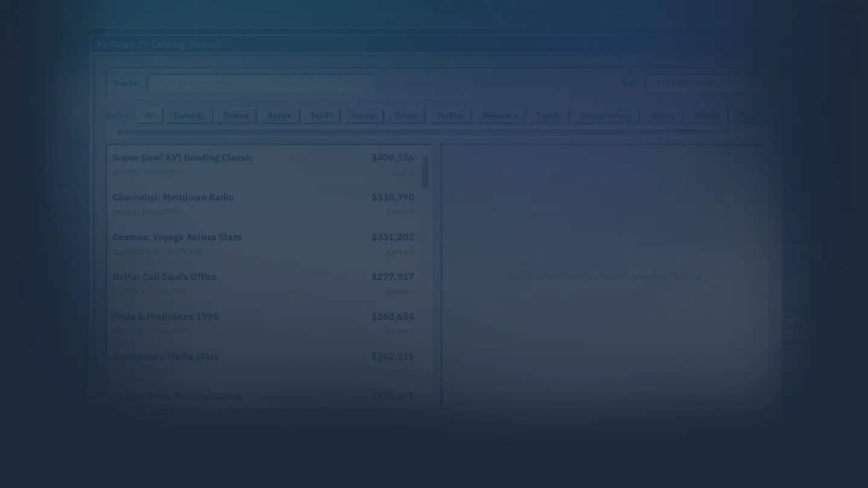
Task: Select the Sports genre filter
Action: click(x=663, y=115)
